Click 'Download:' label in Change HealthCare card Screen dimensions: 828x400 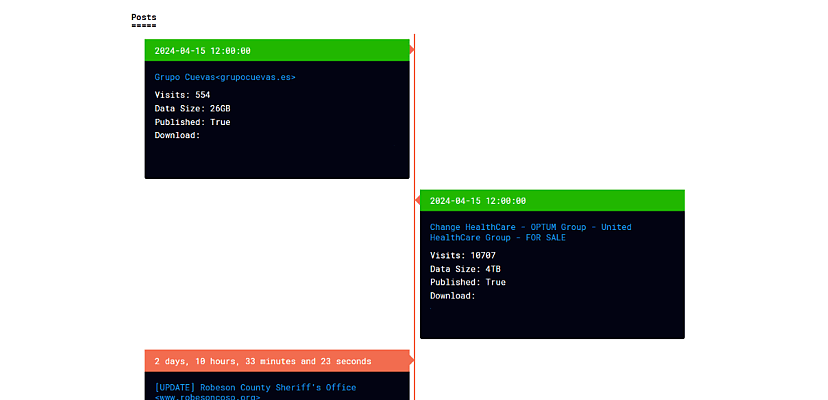click(x=453, y=296)
